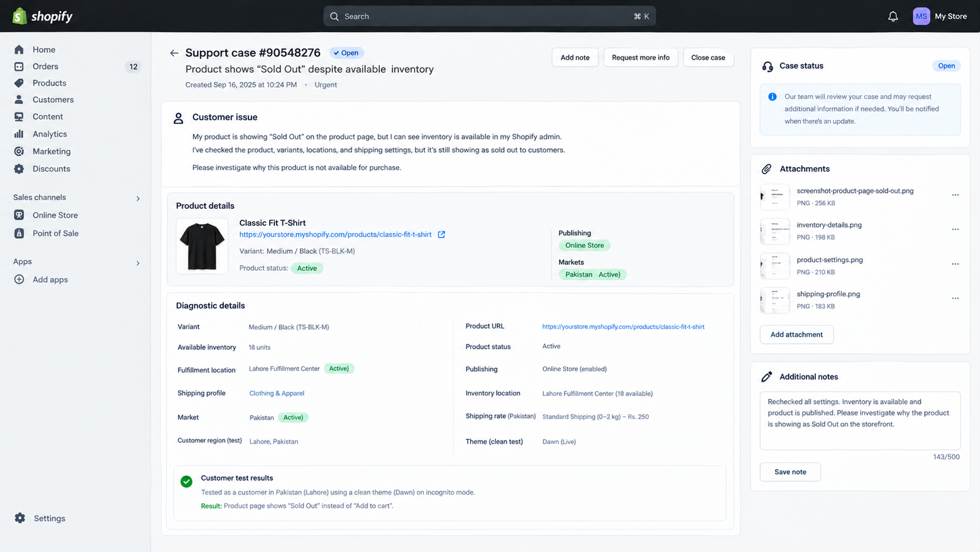Click the My Store account label
Viewport: 980px width, 552px height.
[951, 16]
